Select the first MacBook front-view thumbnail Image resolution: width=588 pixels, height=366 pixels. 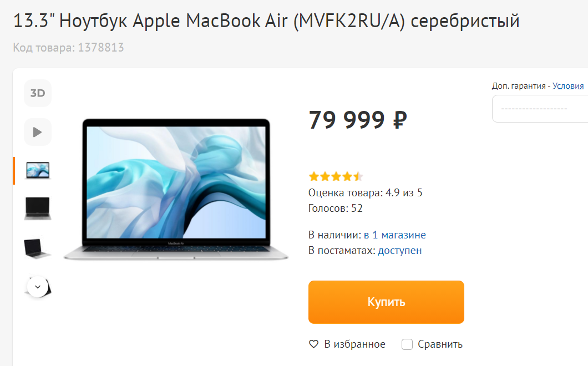tap(38, 171)
